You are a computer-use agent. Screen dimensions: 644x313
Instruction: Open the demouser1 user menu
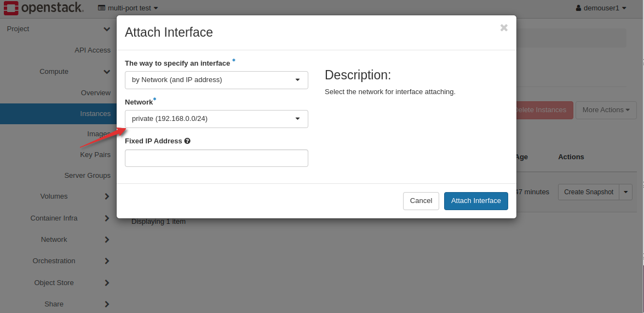pyautogui.click(x=601, y=8)
